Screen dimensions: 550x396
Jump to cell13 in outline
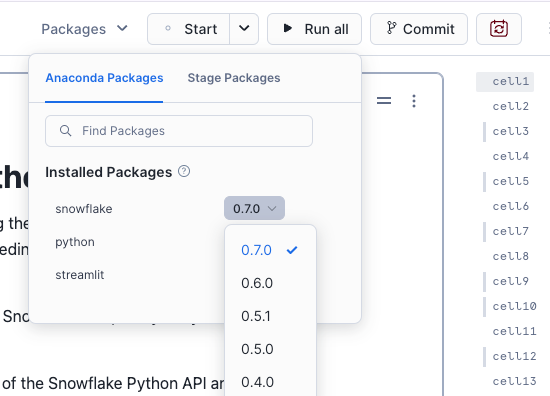[x=514, y=381]
